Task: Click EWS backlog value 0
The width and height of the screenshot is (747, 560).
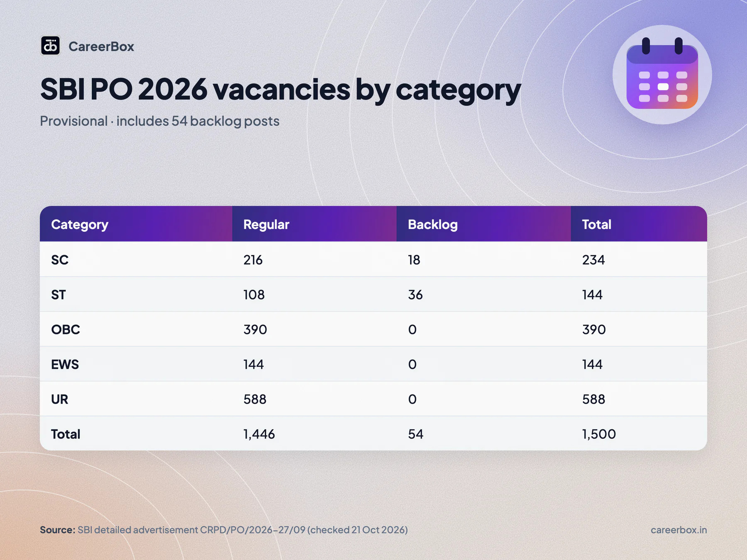Action: coord(412,364)
